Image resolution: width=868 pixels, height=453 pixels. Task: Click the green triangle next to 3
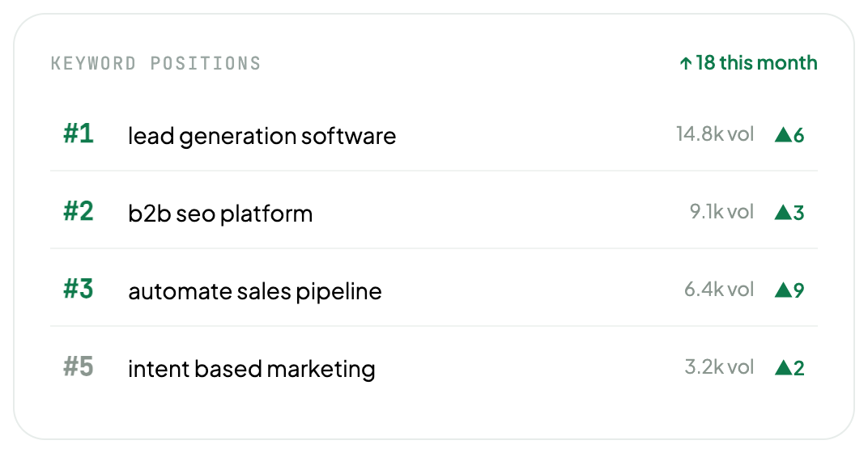click(x=783, y=212)
